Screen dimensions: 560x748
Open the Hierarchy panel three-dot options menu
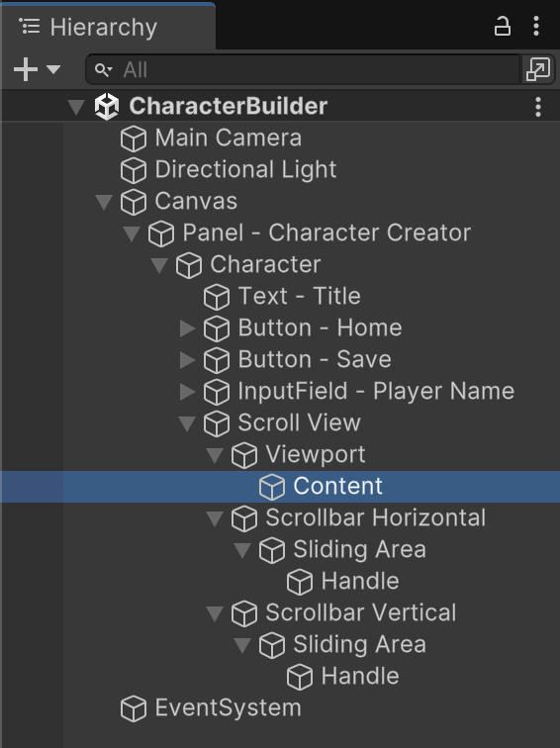536,27
